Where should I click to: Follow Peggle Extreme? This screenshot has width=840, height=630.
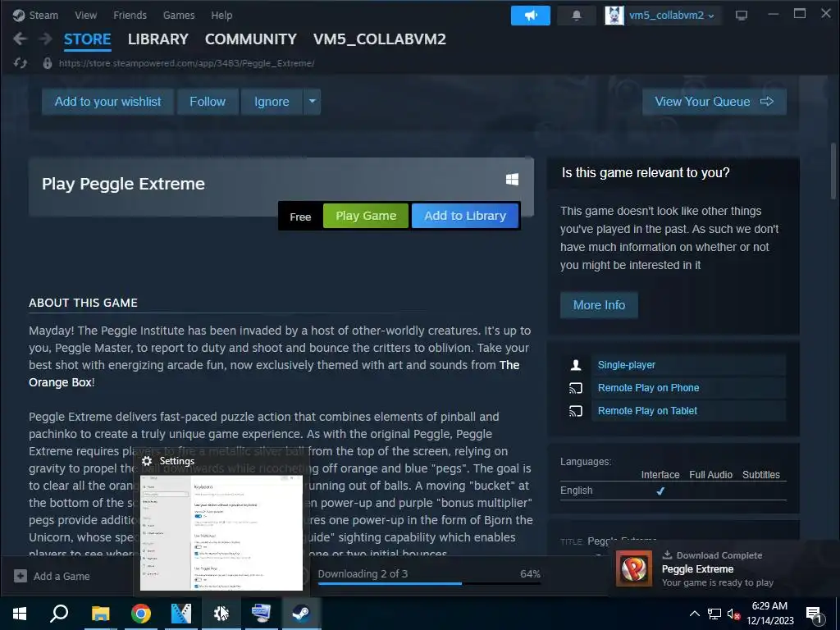[208, 102]
